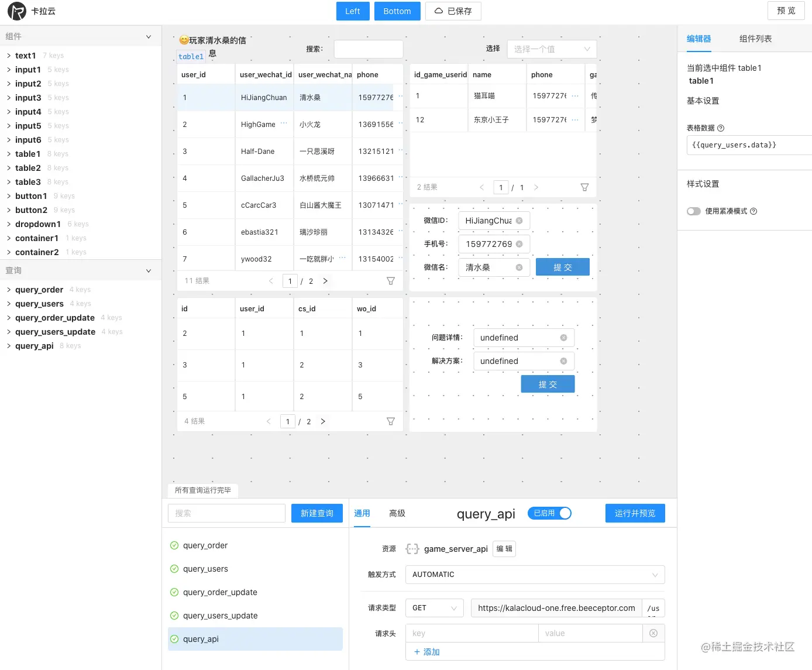
Task: Open the 触发方式 AUTOMATIC dropdown
Action: coord(535,575)
